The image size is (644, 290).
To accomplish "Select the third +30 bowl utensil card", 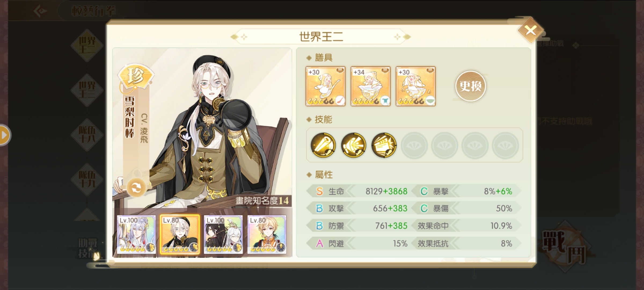I will tap(416, 86).
